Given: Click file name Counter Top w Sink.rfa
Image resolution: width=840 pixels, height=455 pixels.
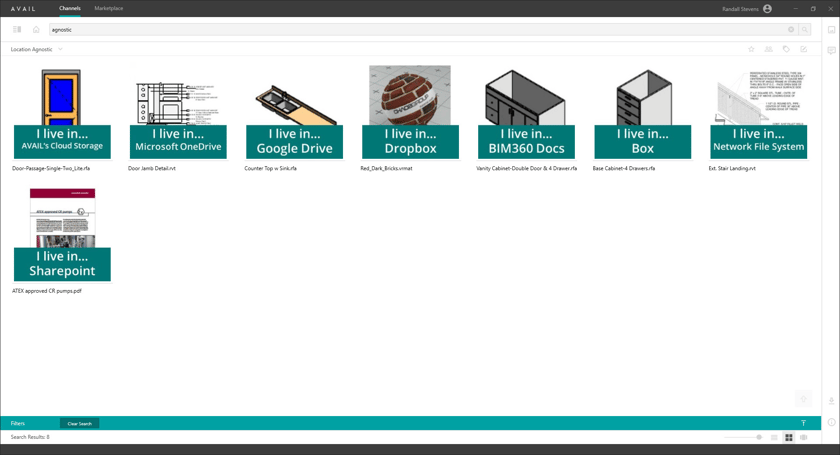Looking at the screenshot, I should pyautogui.click(x=271, y=168).
